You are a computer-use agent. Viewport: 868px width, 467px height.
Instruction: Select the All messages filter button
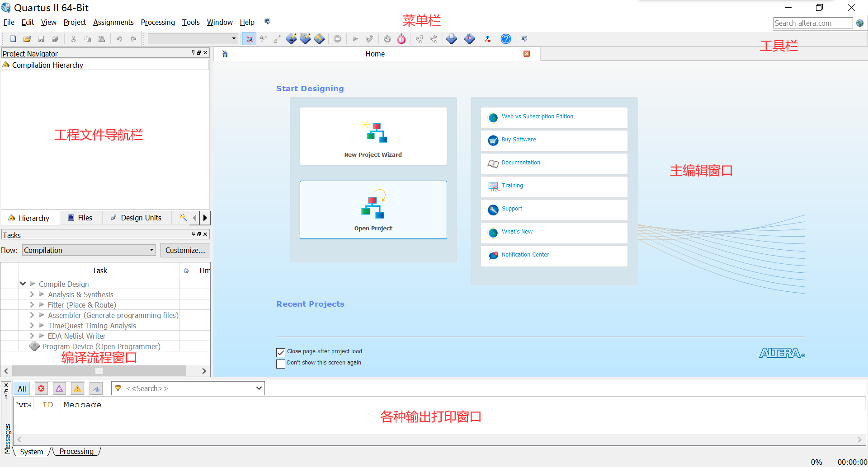click(x=22, y=388)
